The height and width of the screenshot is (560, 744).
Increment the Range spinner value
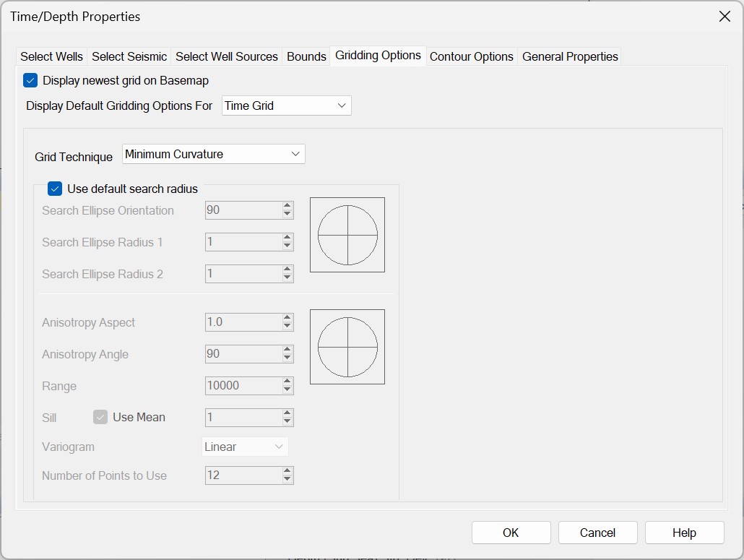287,382
